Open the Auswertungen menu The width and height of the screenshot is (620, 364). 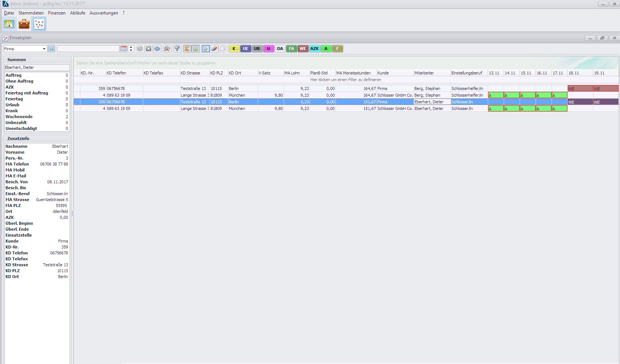point(104,13)
